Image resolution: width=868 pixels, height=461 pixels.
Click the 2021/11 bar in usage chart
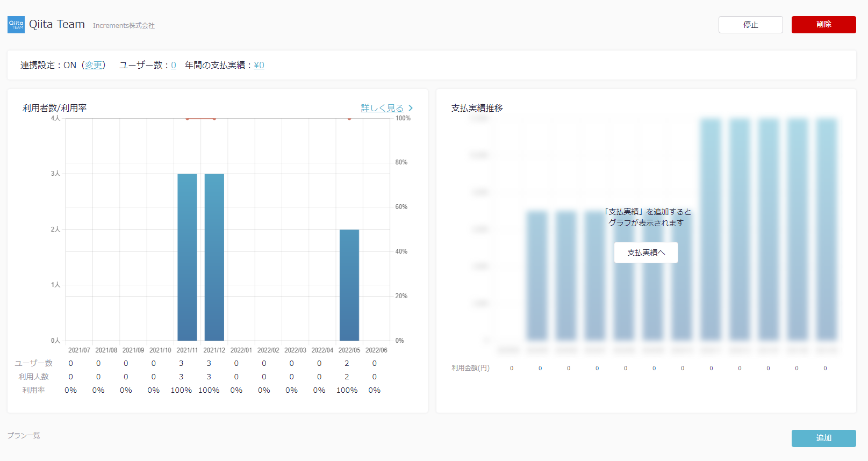[187, 257]
